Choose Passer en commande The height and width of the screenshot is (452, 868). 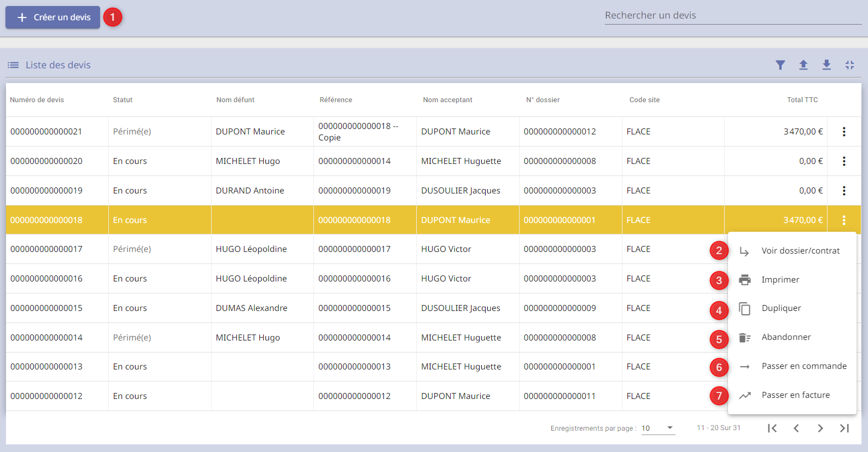[x=792, y=366]
